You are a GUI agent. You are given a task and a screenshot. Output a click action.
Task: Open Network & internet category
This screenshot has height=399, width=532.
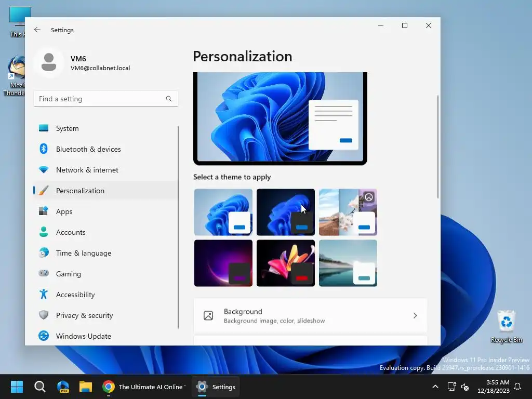pyautogui.click(x=105, y=170)
